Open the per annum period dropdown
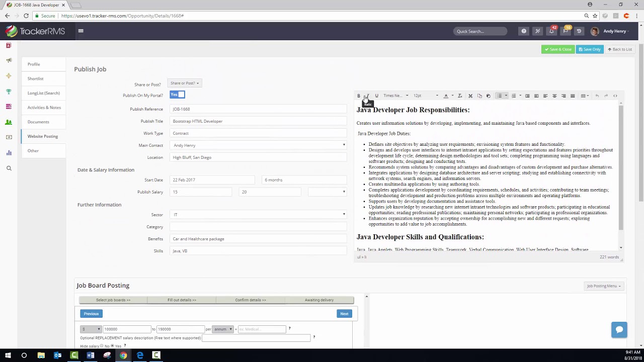 (223, 329)
